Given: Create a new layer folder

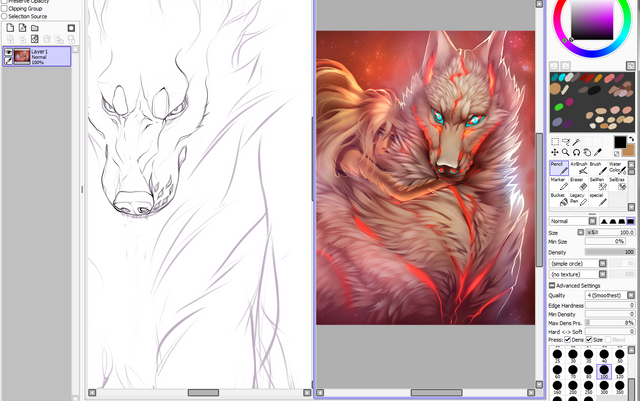Looking at the screenshot, I should coord(35,28).
